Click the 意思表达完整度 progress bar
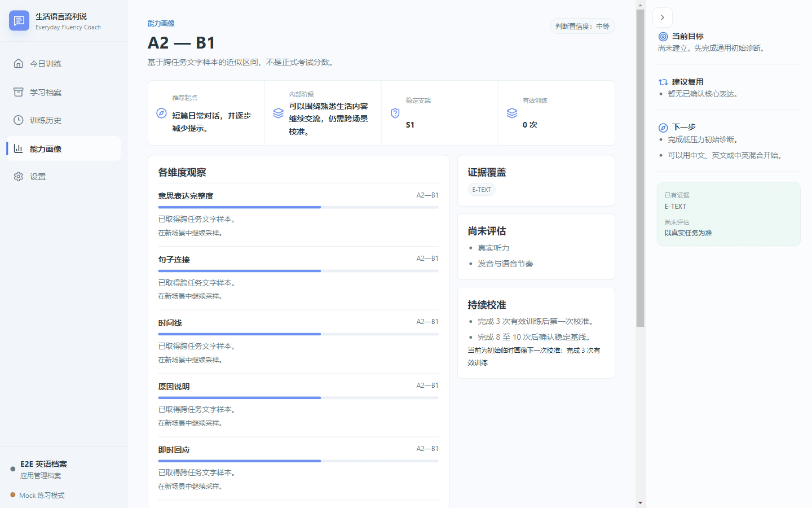The image size is (812, 508). click(x=298, y=207)
